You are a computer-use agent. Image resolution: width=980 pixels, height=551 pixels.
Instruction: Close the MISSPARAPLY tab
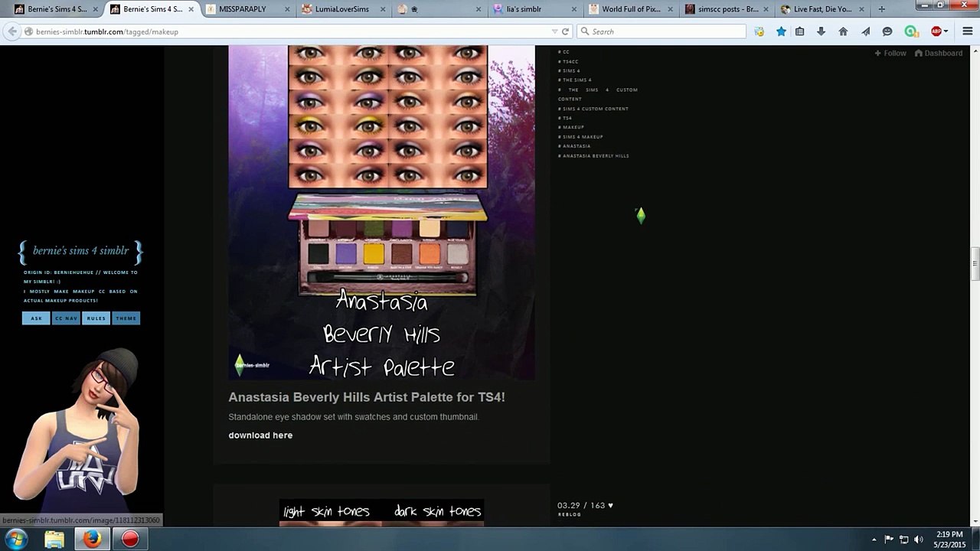(x=286, y=9)
